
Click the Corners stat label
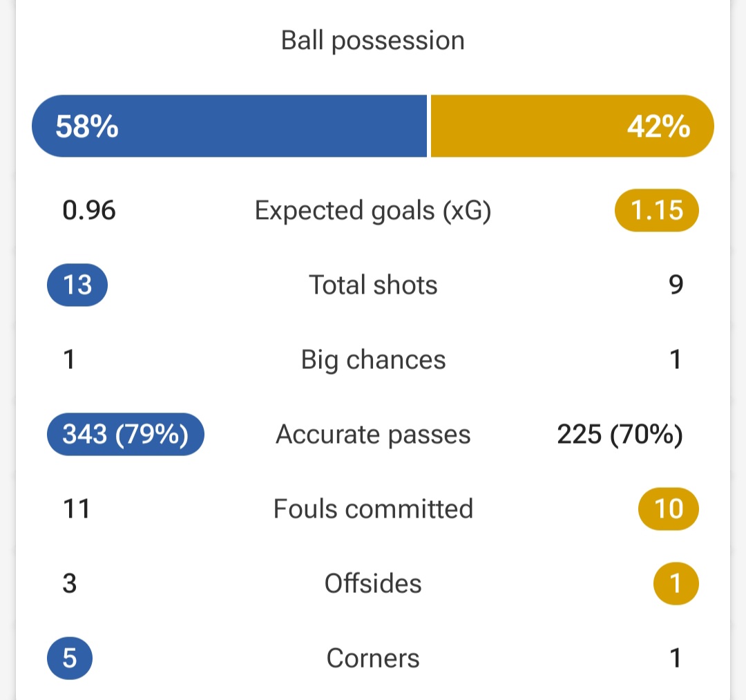tap(373, 658)
